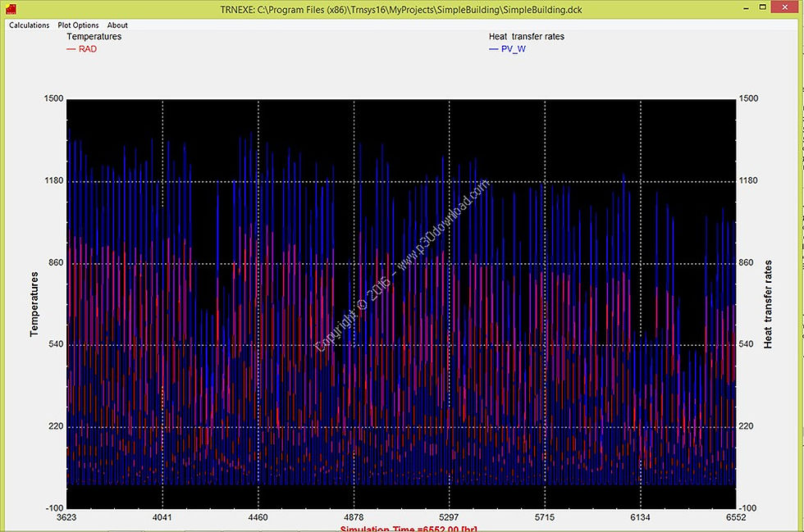
Task: Click time axis value 5715
Action: click(x=545, y=517)
